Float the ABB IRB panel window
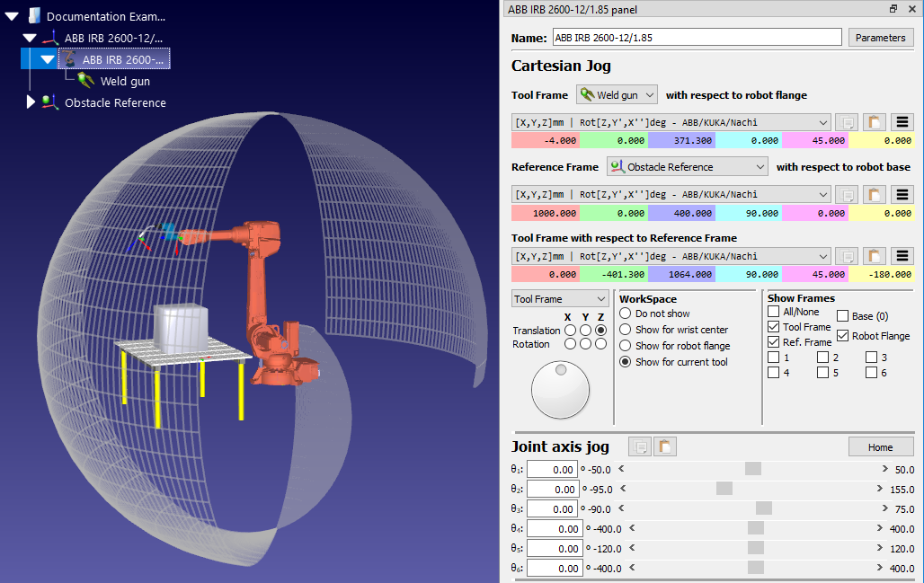Image resolution: width=924 pixels, height=583 pixels. click(893, 9)
